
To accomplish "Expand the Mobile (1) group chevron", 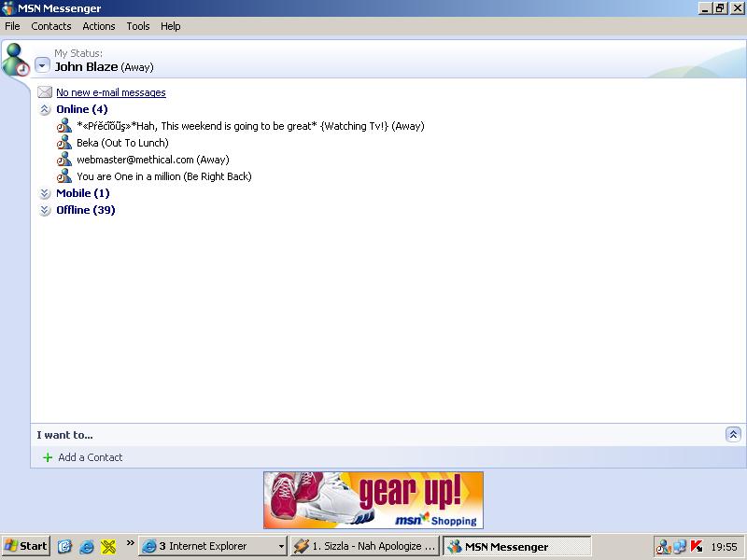I will coord(45,193).
